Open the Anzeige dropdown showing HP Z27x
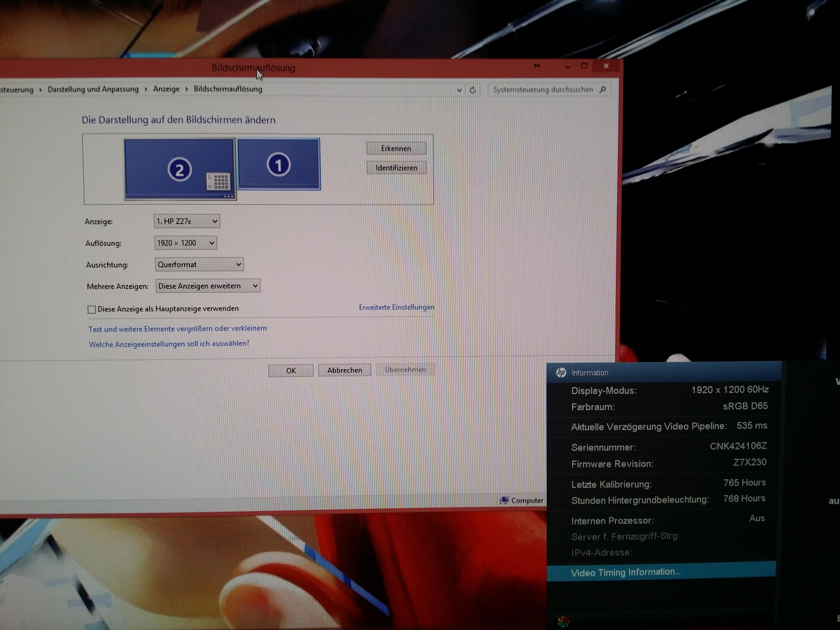The width and height of the screenshot is (840, 630). coord(187,221)
